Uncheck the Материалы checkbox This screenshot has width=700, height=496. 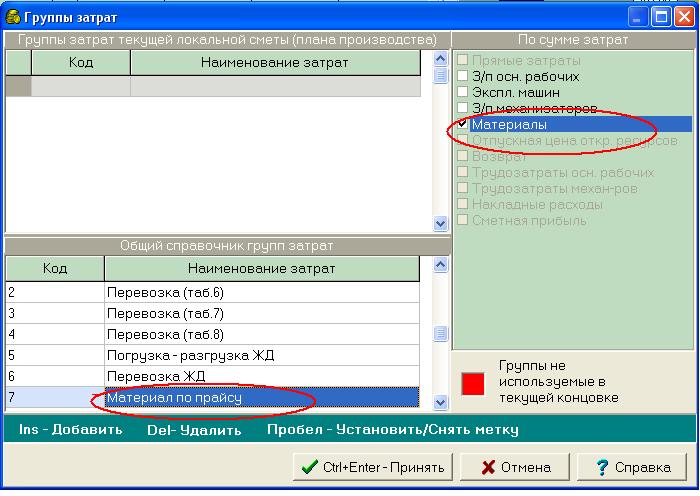(463, 124)
